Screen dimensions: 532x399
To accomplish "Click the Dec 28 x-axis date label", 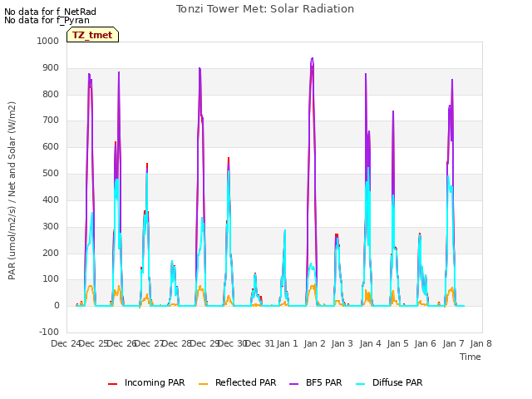I will (177, 343).
